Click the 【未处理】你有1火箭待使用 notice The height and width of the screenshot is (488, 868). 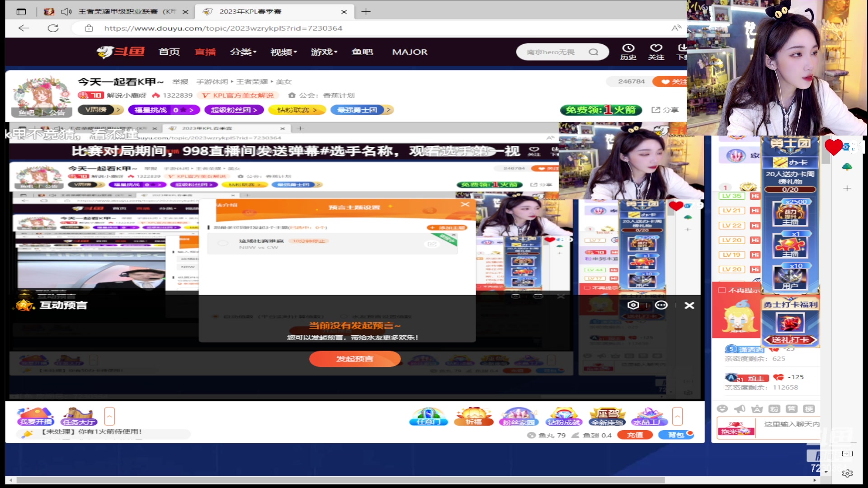tap(92, 432)
